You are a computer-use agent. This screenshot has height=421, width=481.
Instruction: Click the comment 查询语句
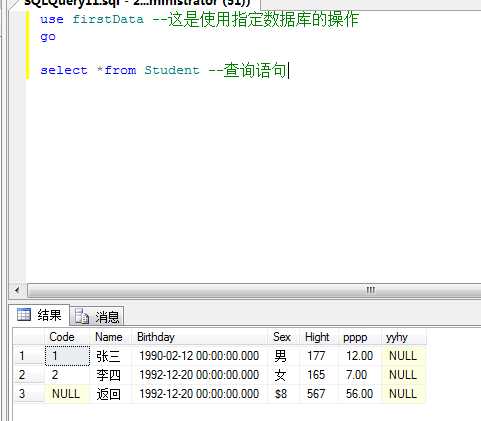click(255, 70)
